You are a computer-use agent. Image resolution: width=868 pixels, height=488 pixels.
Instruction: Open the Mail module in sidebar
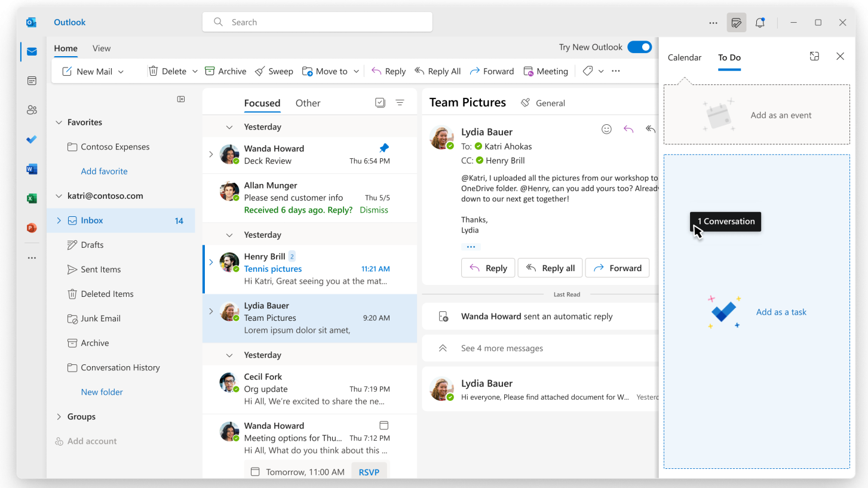pos(32,51)
